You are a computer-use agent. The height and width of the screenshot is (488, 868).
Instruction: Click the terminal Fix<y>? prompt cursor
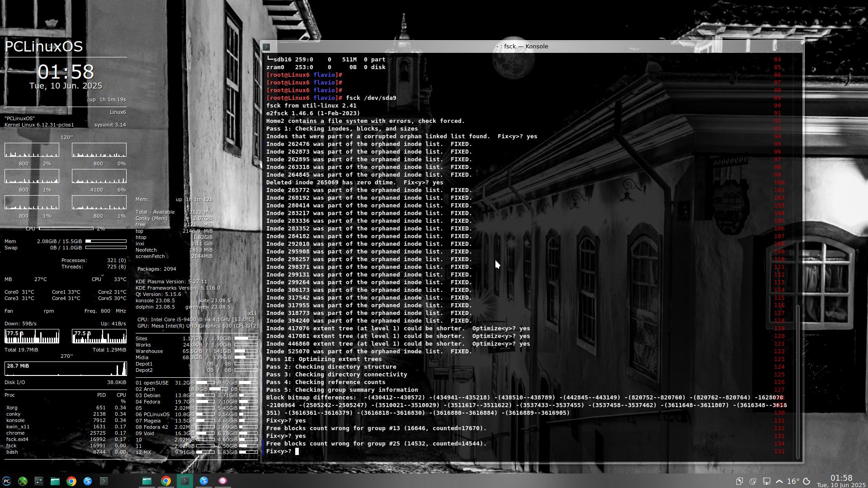click(x=297, y=451)
